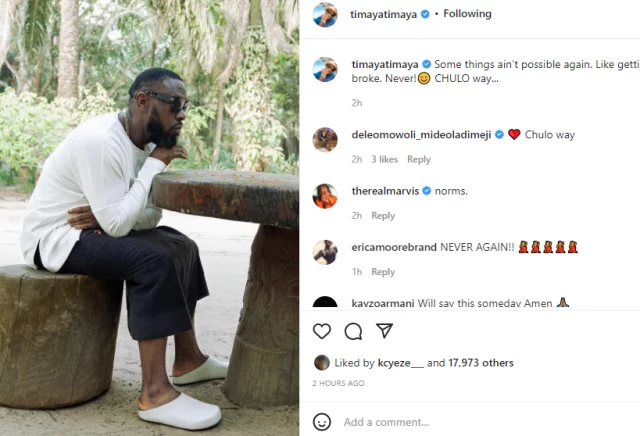Open the therealmarvis username link
This screenshot has height=436, width=640.
385,191
